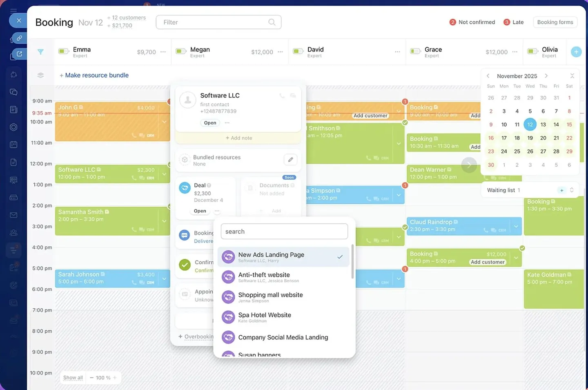Go to next month in calendar
Image resolution: width=588 pixels, height=390 pixels.
(546, 76)
